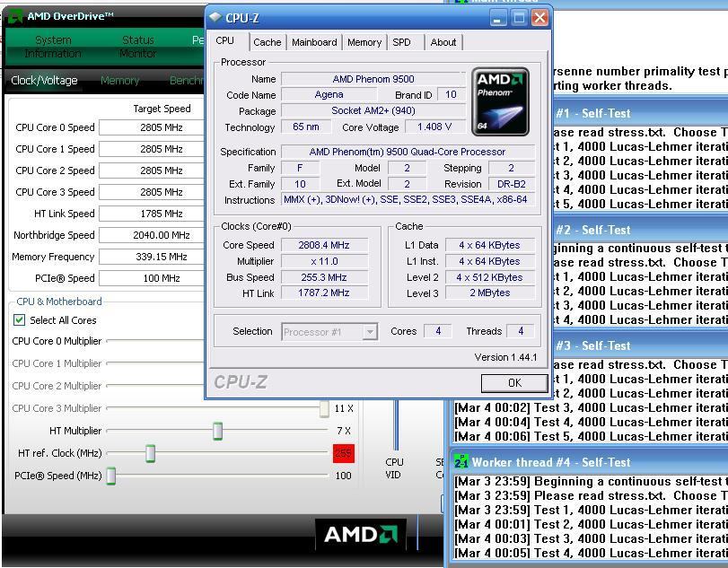Open the About tab in CPU-Z
The image size is (728, 568).
click(443, 42)
